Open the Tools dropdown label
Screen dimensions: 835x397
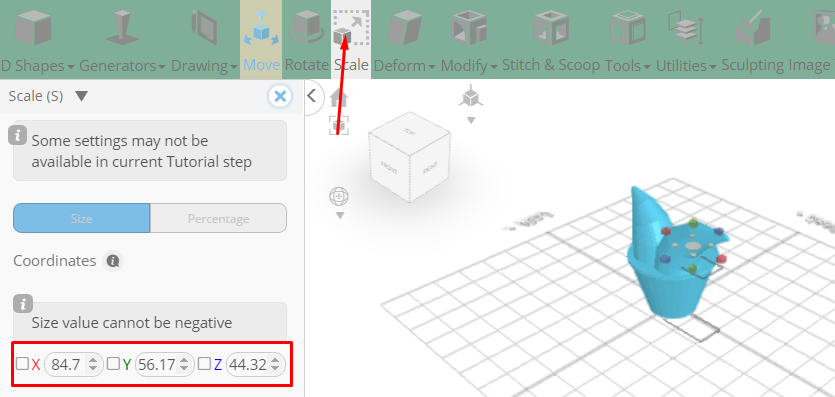tap(628, 66)
